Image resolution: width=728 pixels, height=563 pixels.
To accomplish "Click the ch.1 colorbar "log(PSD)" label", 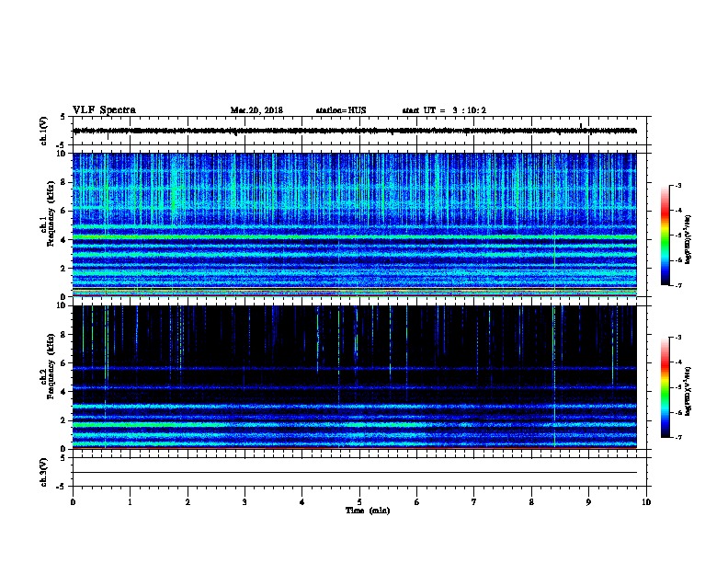I will pyautogui.click(x=688, y=240).
